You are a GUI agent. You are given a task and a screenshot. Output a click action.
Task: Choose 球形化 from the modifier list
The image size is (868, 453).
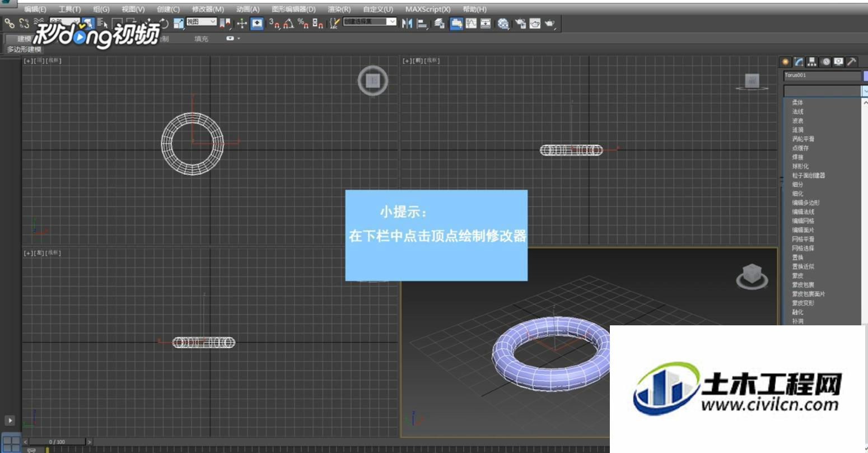(800, 166)
